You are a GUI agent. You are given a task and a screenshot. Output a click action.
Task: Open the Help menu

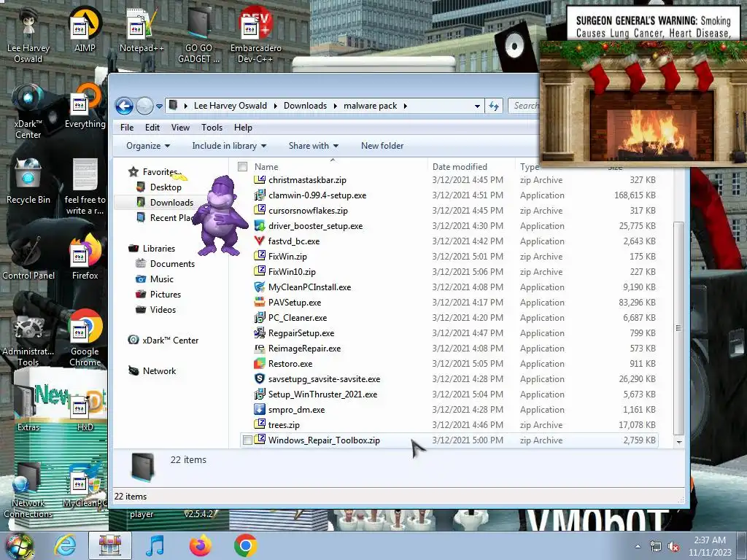[243, 128]
